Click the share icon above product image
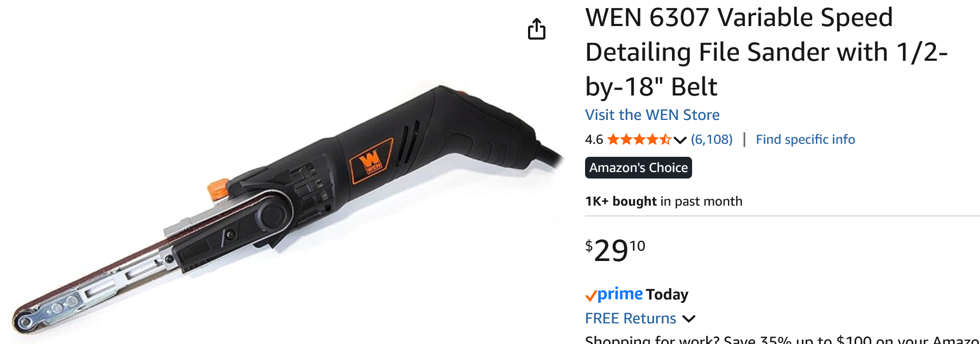Screen dimensions: 980x344 537,29
